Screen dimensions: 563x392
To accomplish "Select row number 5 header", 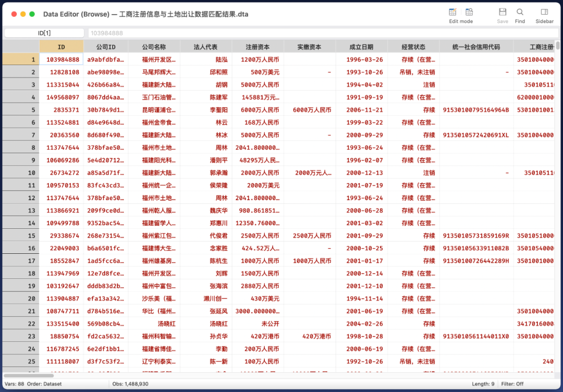I will [x=20, y=110].
